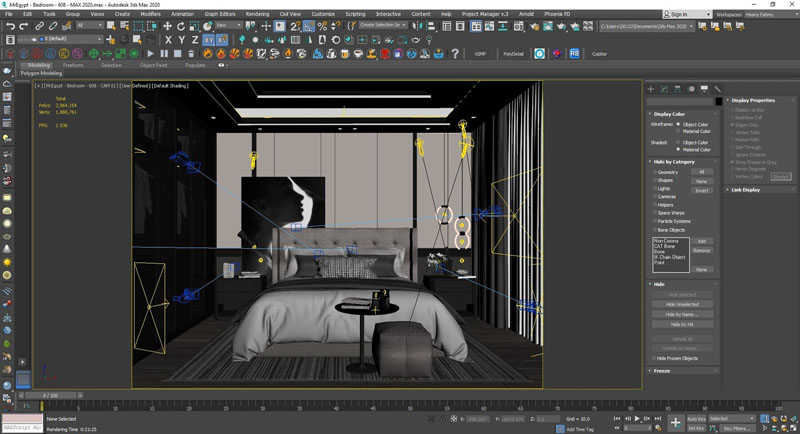800x434 pixels.
Task: Open the Rendering menu
Action: point(257,14)
